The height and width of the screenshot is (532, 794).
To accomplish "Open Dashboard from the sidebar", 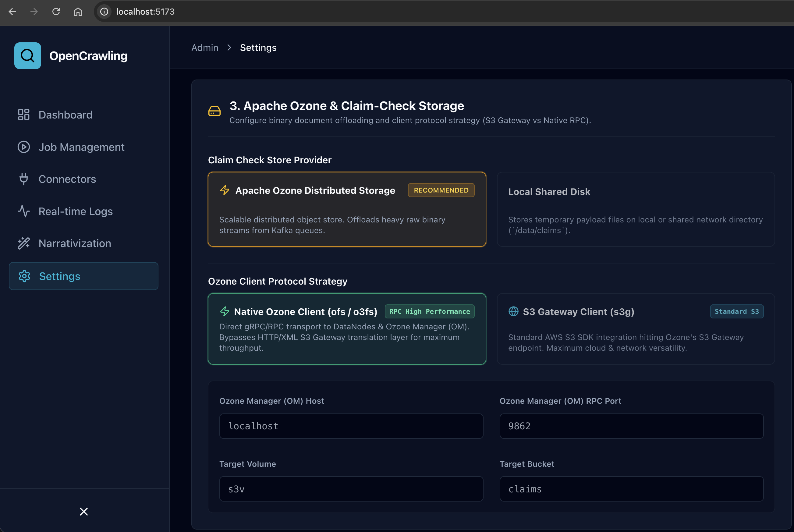I will 83,115.
